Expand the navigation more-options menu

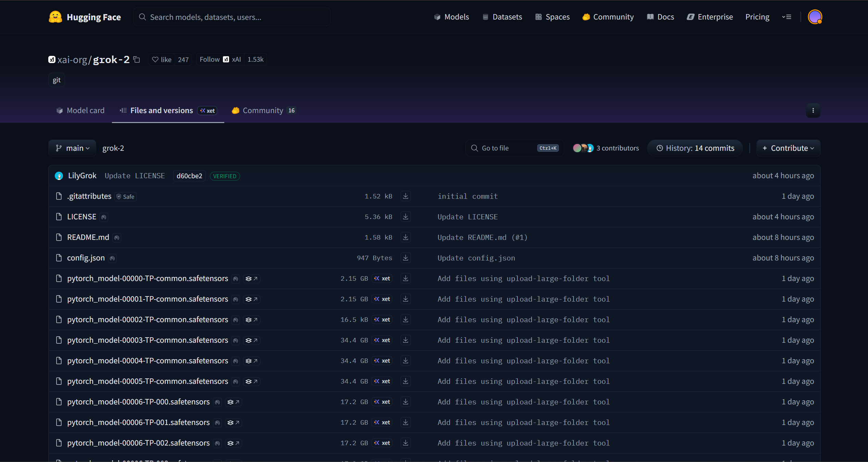coord(787,17)
